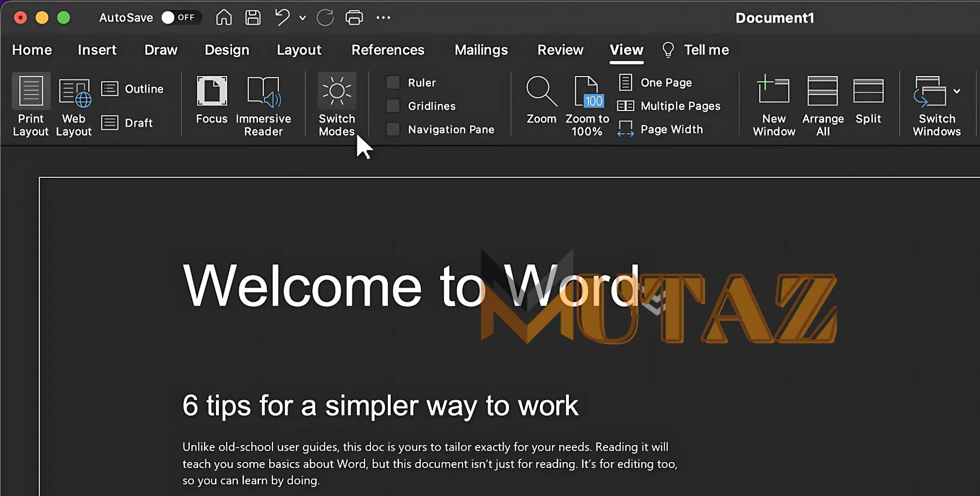This screenshot has height=496, width=980.
Task: Enable the Gridlines checkbox
Action: [393, 106]
